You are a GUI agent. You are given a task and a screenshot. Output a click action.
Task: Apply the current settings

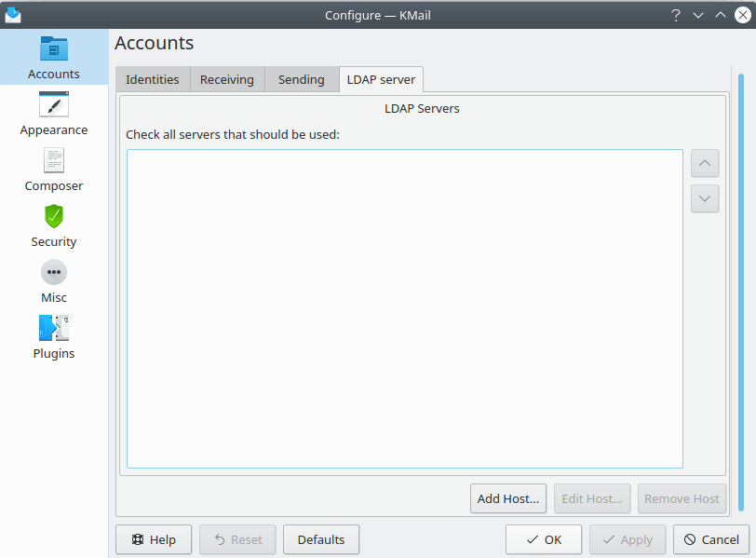627,539
